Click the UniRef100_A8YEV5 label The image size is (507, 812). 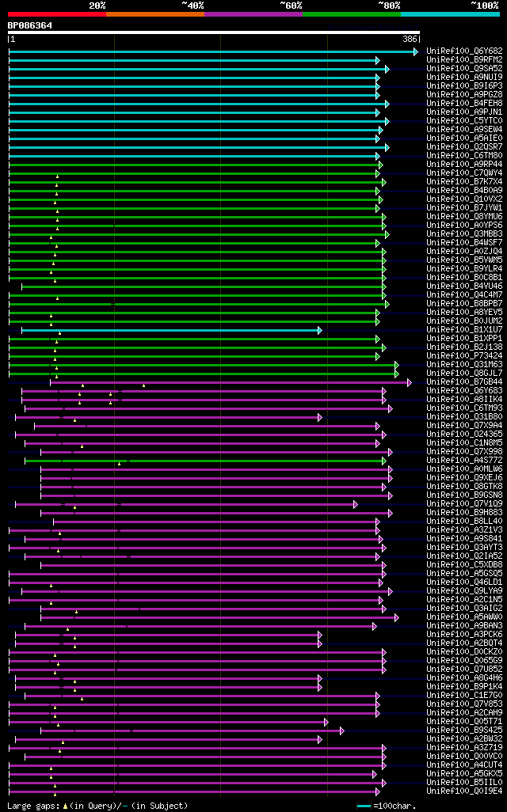[464, 313]
